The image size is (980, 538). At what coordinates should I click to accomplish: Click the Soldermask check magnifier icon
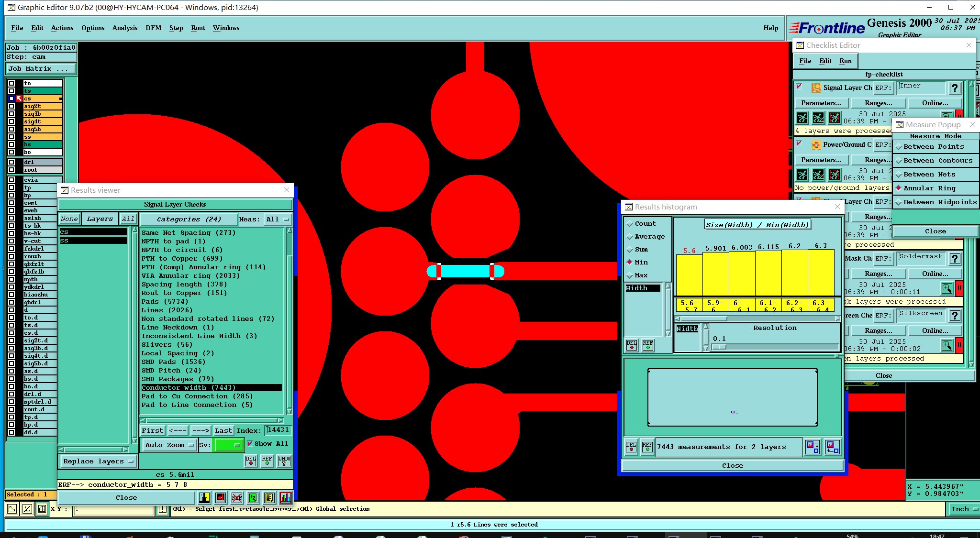(947, 288)
